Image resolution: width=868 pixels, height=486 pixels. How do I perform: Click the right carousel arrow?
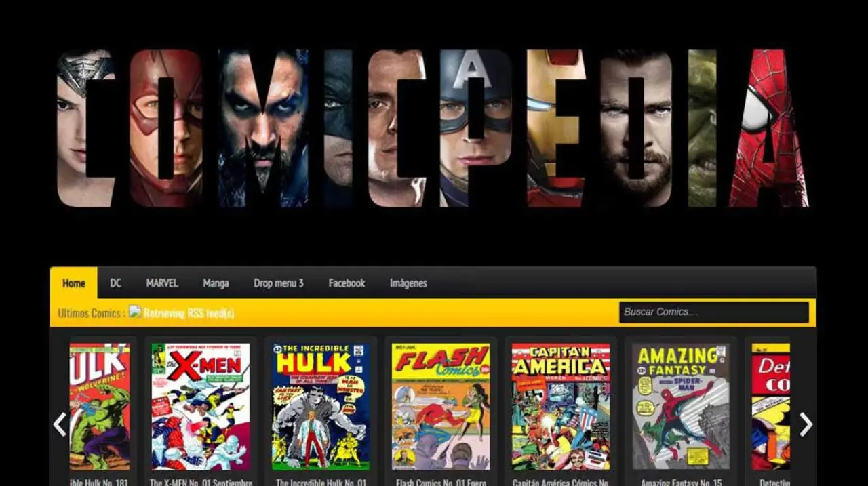[x=806, y=424]
